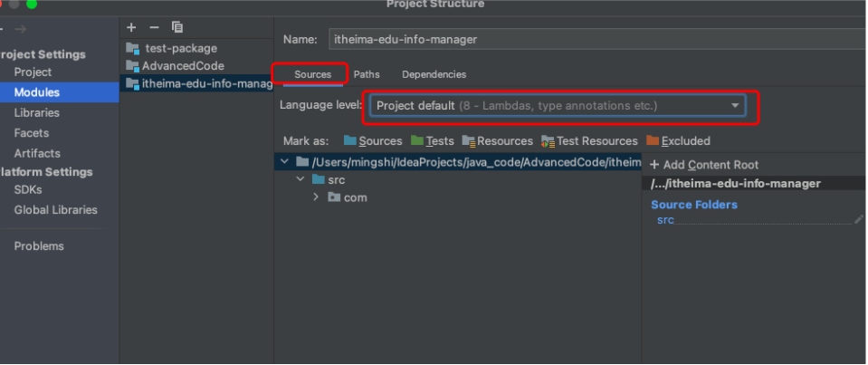The image size is (868, 365).
Task: Open the Language level dropdown
Action: pyautogui.click(x=558, y=106)
